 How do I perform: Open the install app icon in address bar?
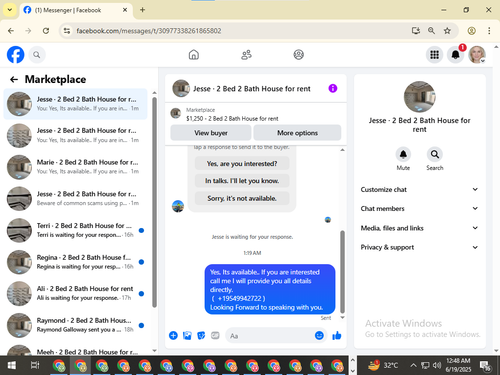click(x=415, y=31)
